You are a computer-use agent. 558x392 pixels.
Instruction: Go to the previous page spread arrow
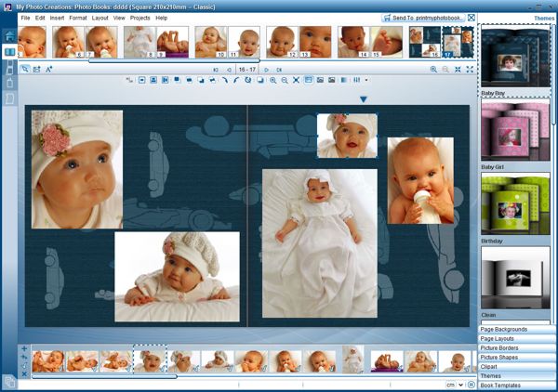[229, 70]
